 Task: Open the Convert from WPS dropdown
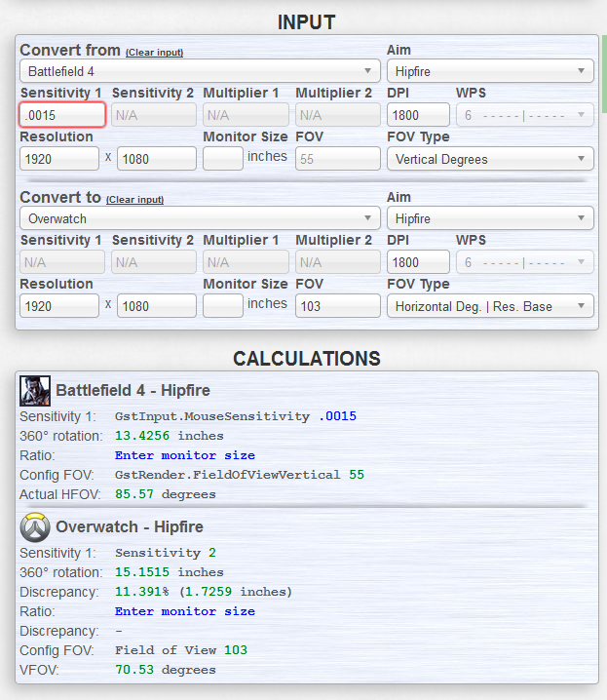coord(524,115)
